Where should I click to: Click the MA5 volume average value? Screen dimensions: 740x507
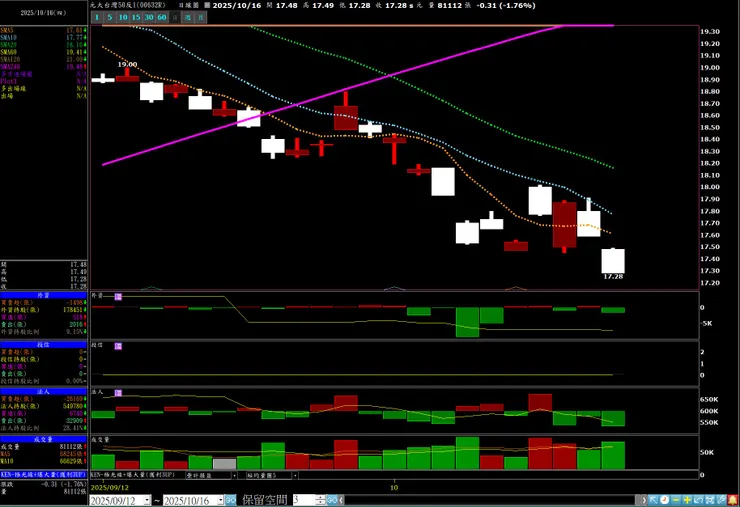[x=73, y=454]
